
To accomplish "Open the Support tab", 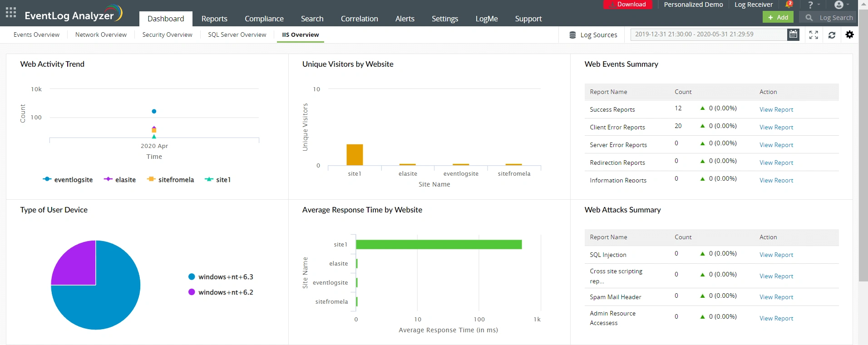I will [528, 19].
